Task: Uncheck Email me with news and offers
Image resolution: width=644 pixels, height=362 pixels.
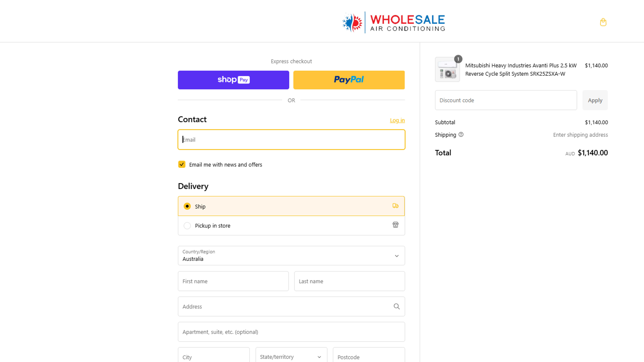Action: point(182,164)
